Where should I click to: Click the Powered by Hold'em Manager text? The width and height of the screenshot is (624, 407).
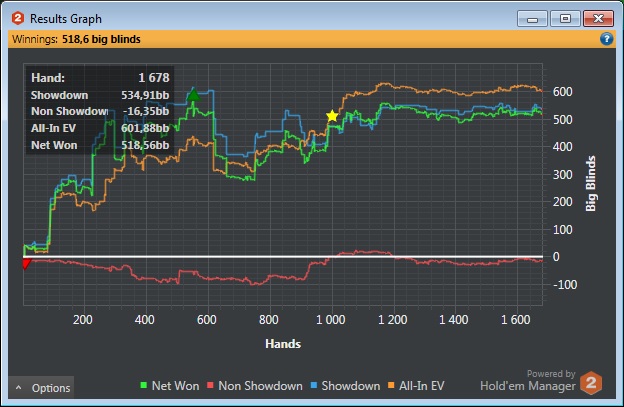[x=528, y=380]
